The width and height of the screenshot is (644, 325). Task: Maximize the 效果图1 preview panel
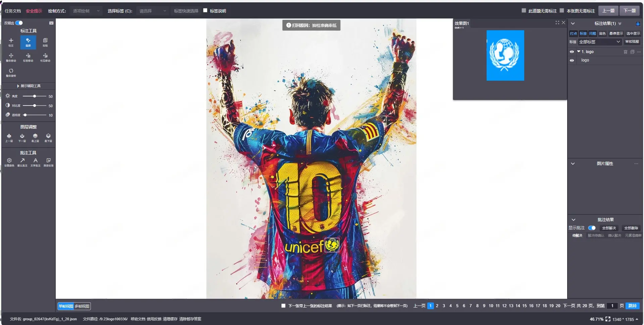(x=557, y=23)
